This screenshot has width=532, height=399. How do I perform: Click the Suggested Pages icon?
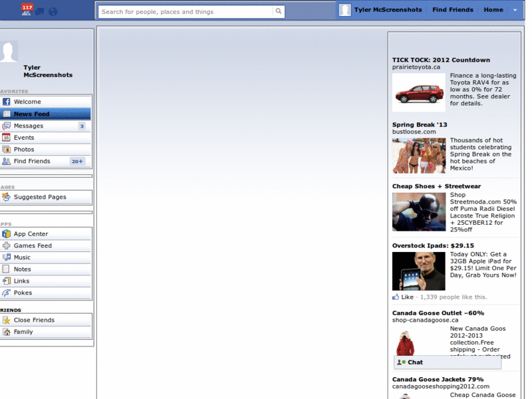click(x=6, y=197)
